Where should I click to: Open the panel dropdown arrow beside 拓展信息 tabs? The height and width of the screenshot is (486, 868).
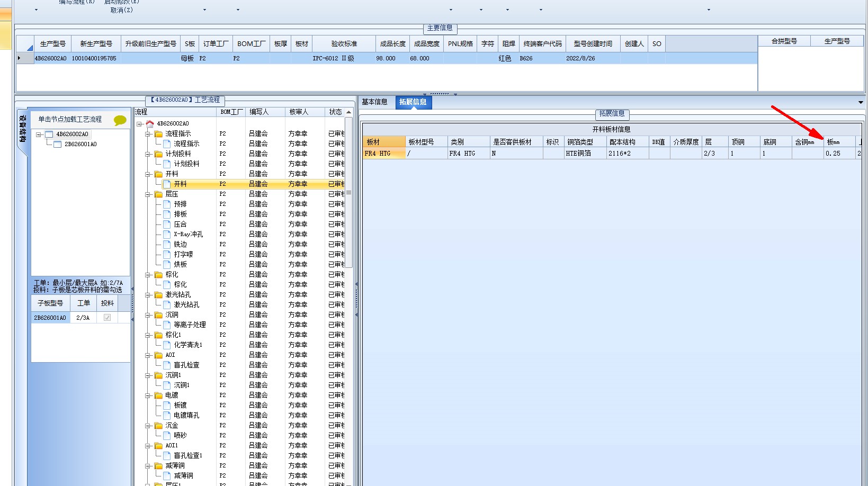[861, 102]
